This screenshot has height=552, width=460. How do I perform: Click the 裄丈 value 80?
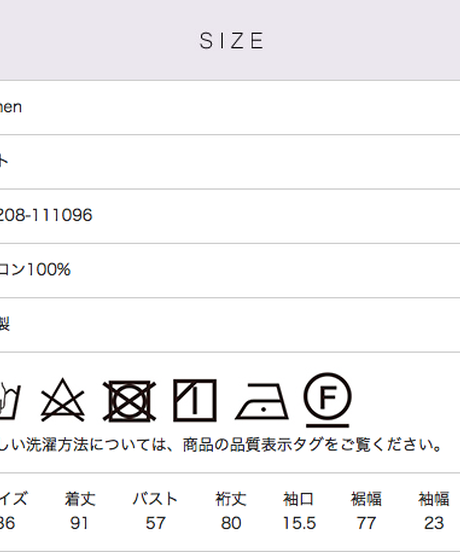231,523
